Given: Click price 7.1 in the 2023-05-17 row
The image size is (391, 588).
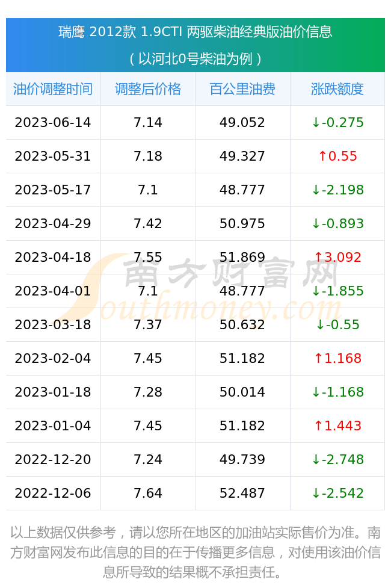Looking at the screenshot, I should point(148,190).
